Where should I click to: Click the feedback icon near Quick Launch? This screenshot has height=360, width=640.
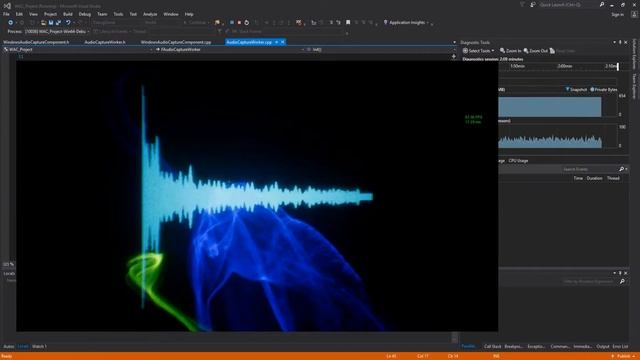coord(533,5)
